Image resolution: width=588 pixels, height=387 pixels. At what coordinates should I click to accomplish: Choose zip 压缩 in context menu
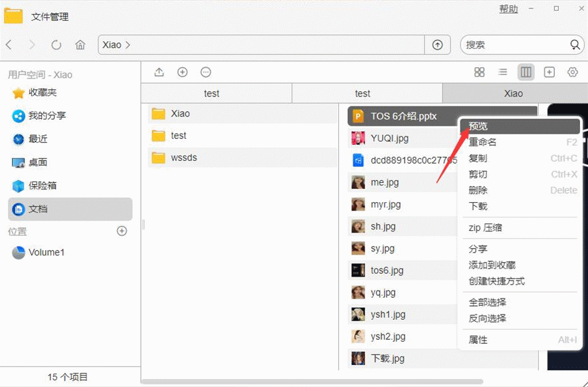click(520, 228)
